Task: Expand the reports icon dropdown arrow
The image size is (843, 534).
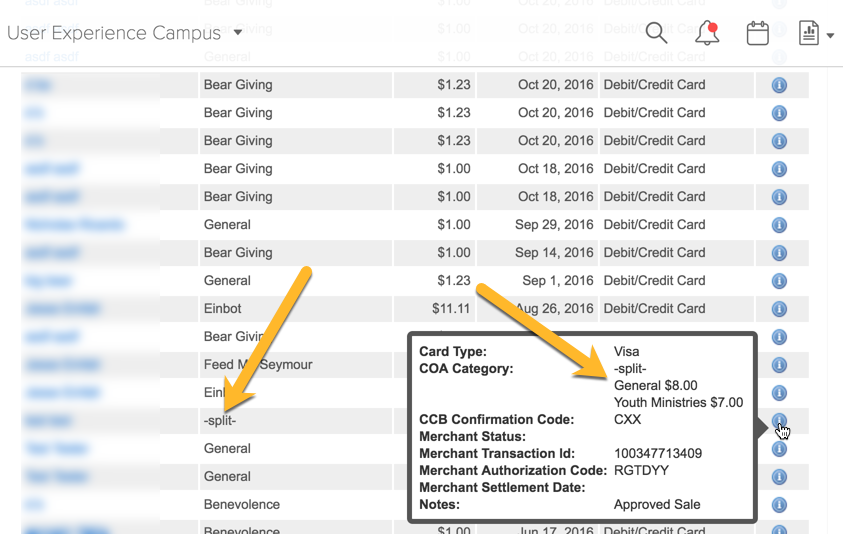Action: pos(831,36)
